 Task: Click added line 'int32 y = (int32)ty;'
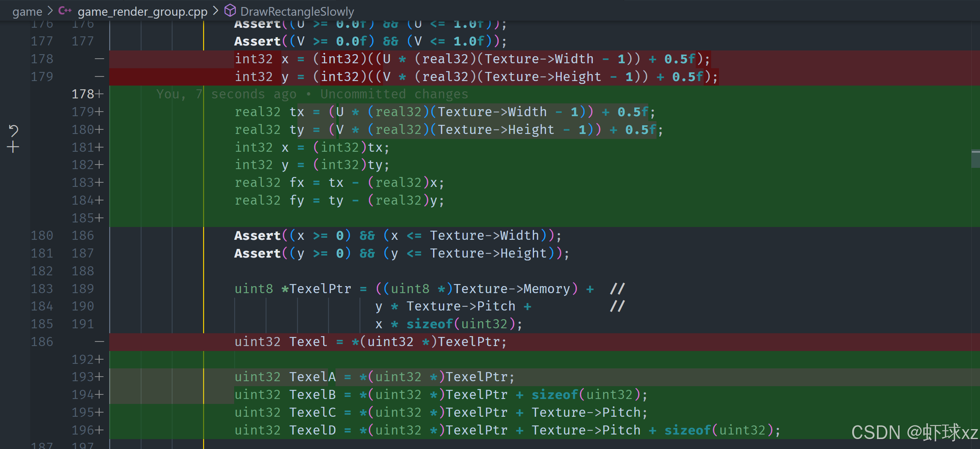coord(312,165)
